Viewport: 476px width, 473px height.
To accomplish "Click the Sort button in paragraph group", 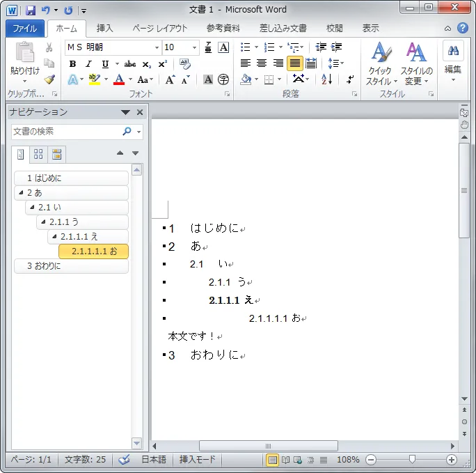I will tap(327, 79).
